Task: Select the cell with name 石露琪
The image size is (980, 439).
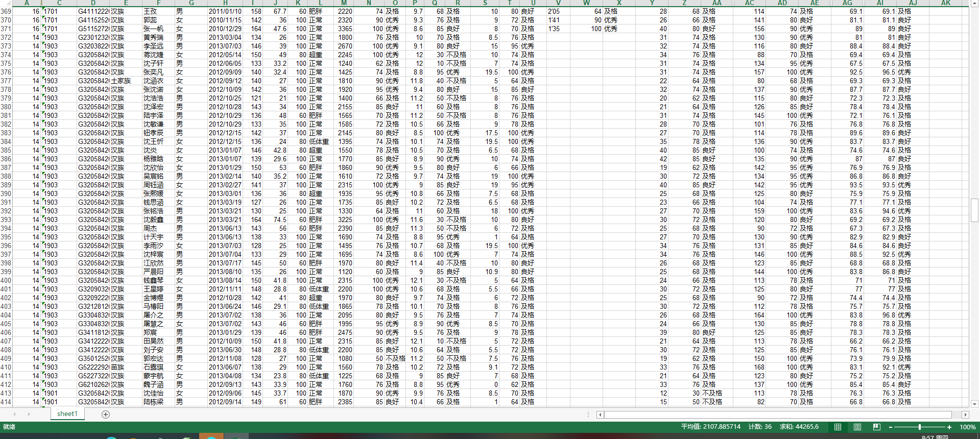Action: (158, 367)
